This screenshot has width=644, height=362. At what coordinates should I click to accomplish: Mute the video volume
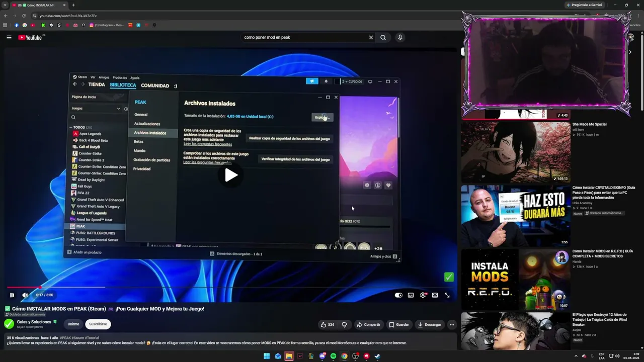pos(25,295)
